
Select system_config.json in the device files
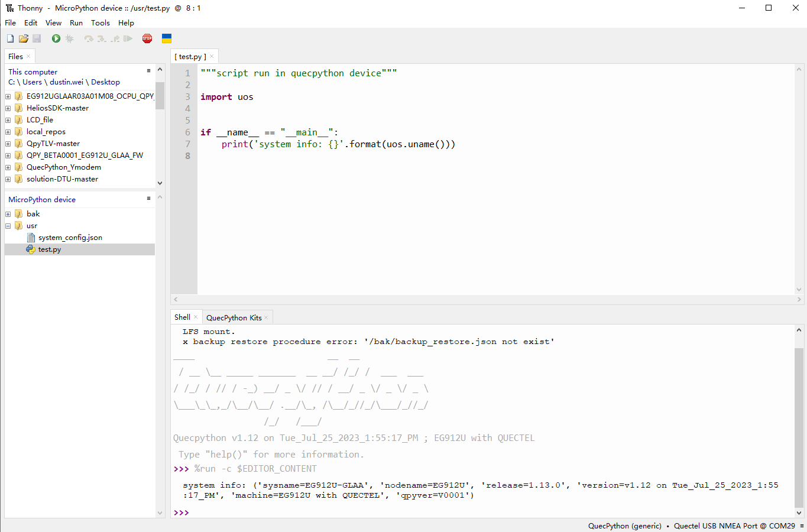pos(70,238)
